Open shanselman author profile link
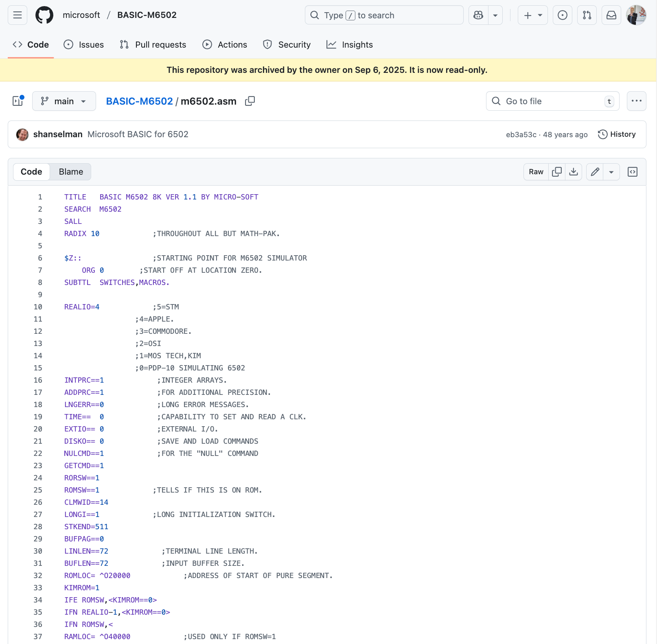Viewport: 657px width, 644px height. coord(58,134)
